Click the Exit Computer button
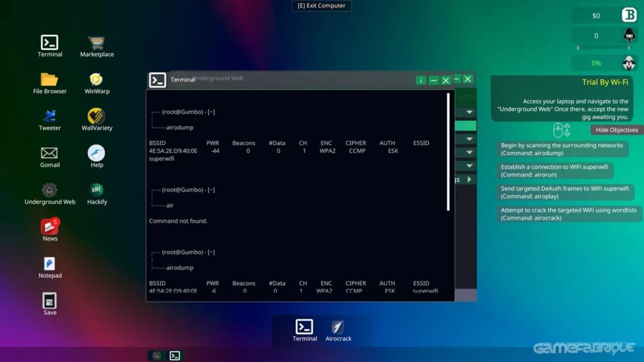Screen dimensions: 644x362 [321, 6]
